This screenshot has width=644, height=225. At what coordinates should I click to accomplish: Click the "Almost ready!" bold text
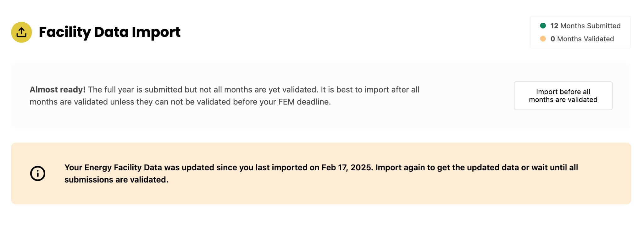point(58,90)
